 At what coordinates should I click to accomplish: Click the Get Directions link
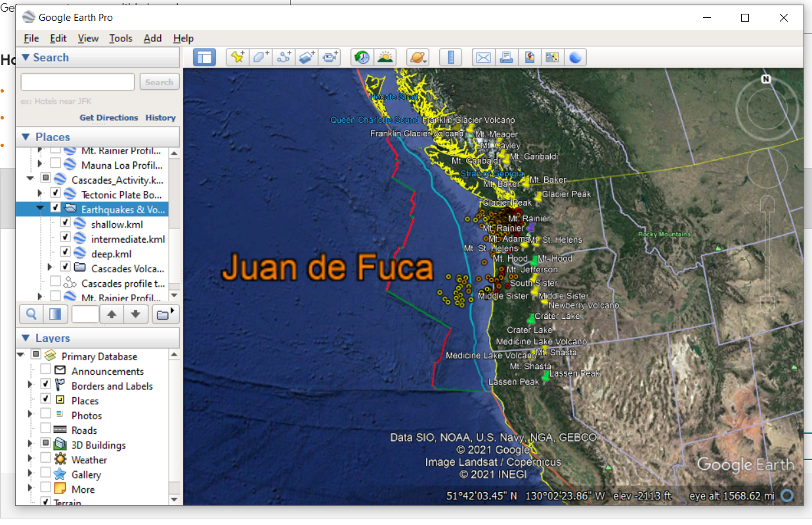click(109, 117)
